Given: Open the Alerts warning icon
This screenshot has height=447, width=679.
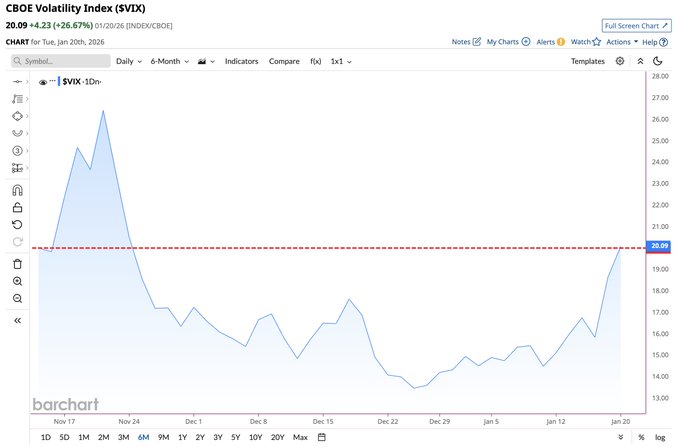Looking at the screenshot, I should pos(561,42).
